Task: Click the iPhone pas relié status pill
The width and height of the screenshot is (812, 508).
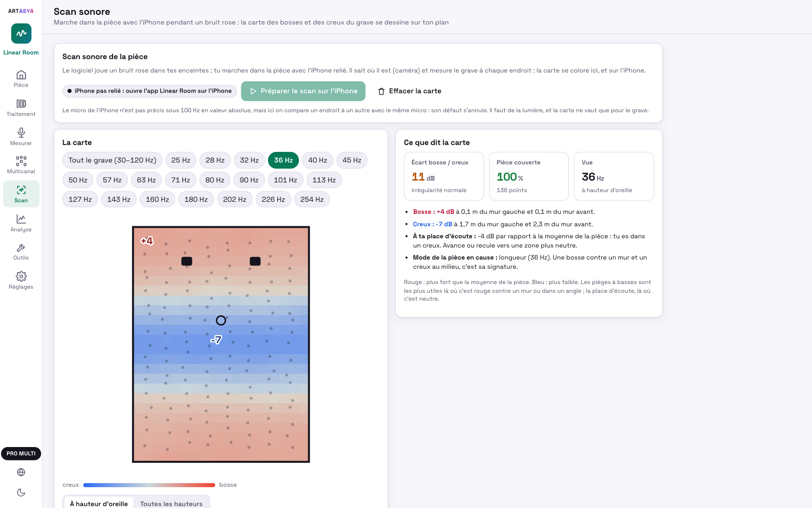Action: pyautogui.click(x=150, y=91)
